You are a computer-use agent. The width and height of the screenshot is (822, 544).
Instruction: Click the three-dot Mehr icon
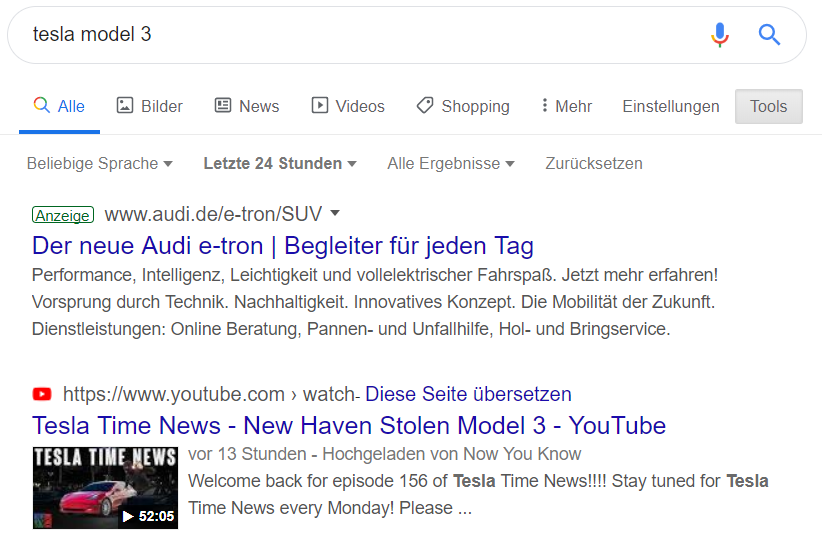pyautogui.click(x=545, y=105)
